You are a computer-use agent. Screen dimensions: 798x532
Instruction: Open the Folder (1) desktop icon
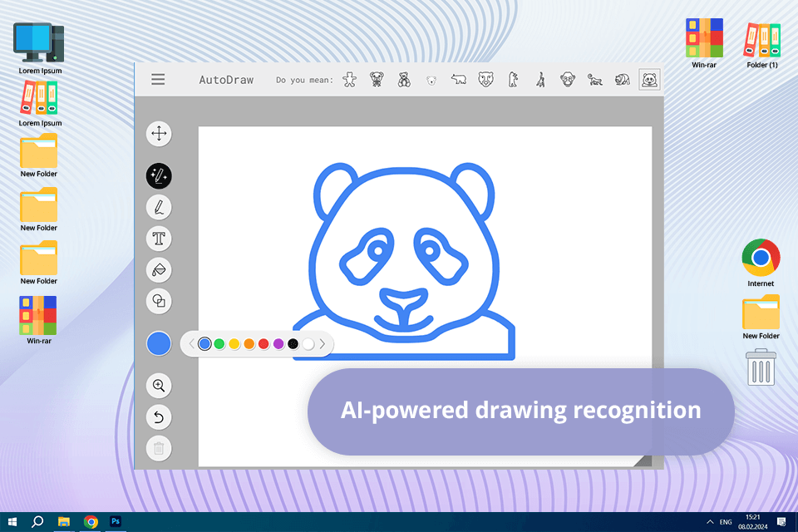tap(762, 46)
